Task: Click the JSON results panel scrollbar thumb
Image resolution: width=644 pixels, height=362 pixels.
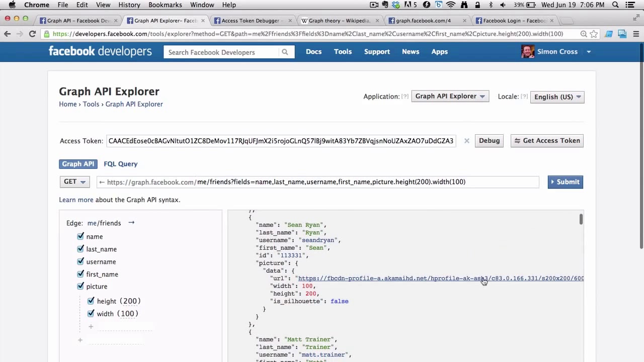Action: [x=581, y=219]
